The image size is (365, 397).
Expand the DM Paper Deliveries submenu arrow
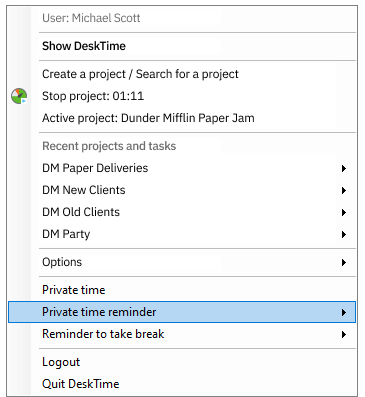[344, 168]
